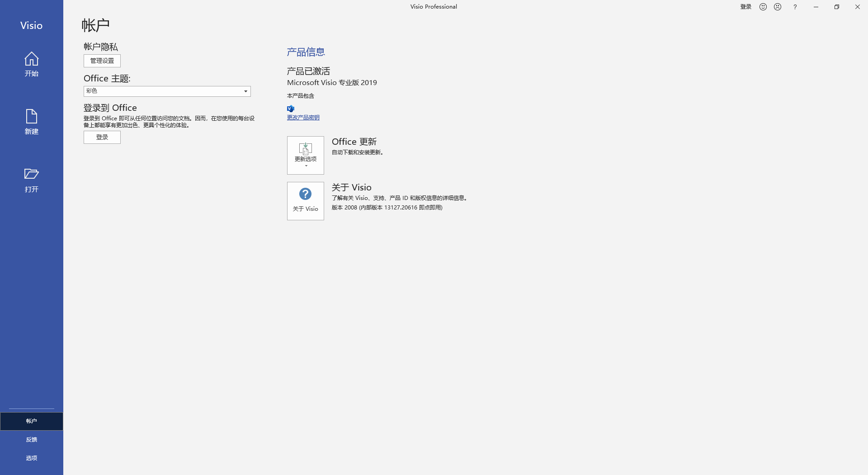Open the 打开 folder icon
Image resolution: width=868 pixels, height=475 pixels.
(x=31, y=174)
